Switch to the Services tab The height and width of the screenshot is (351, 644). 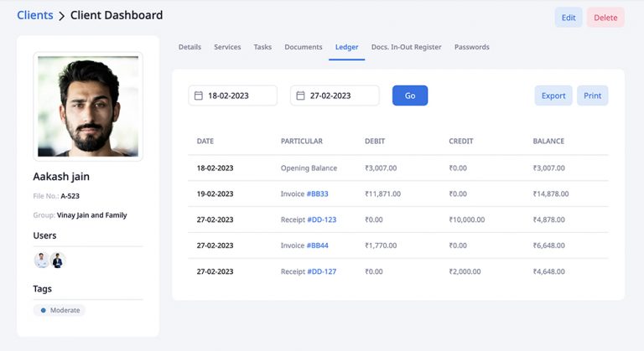[x=227, y=48]
